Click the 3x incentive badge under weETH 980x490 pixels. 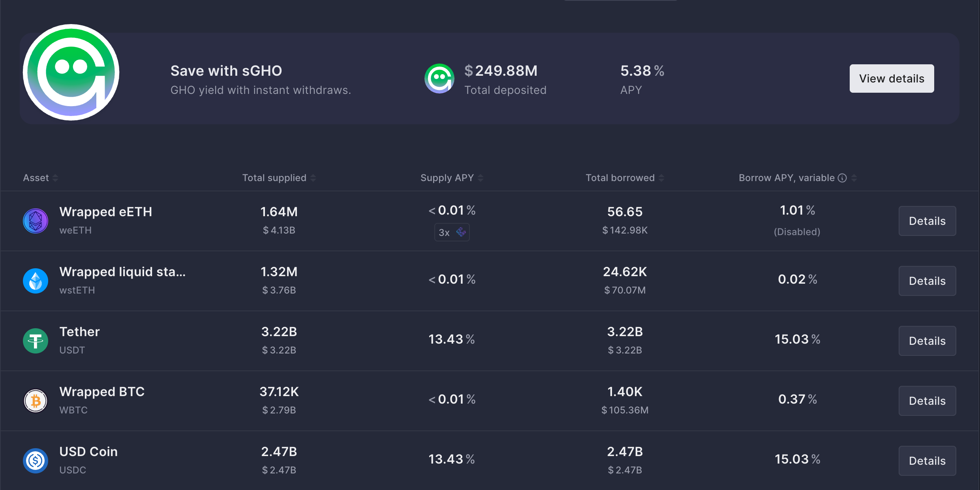pos(452,232)
